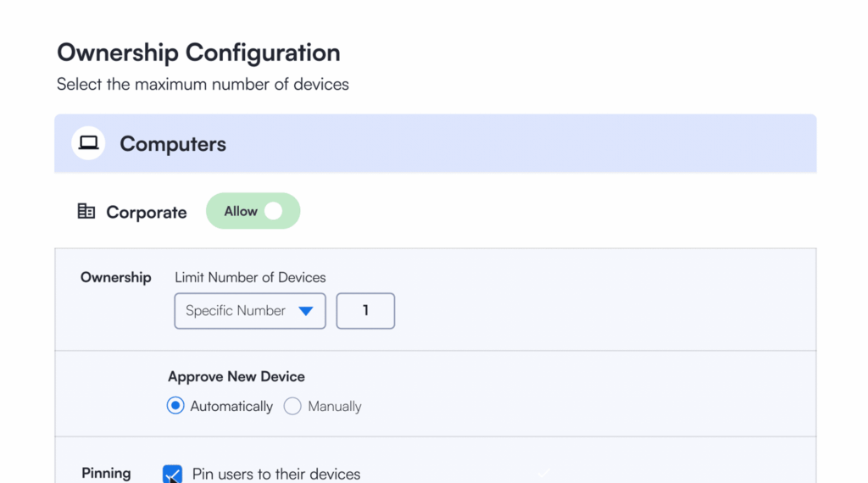
Task: Click the Pinning section label
Action: coord(106,473)
